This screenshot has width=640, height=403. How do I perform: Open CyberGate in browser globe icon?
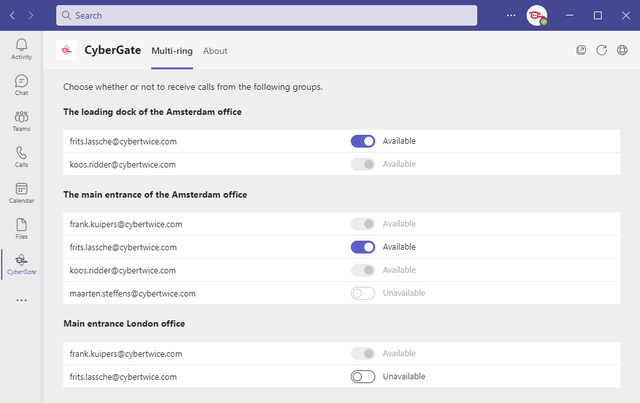622,50
